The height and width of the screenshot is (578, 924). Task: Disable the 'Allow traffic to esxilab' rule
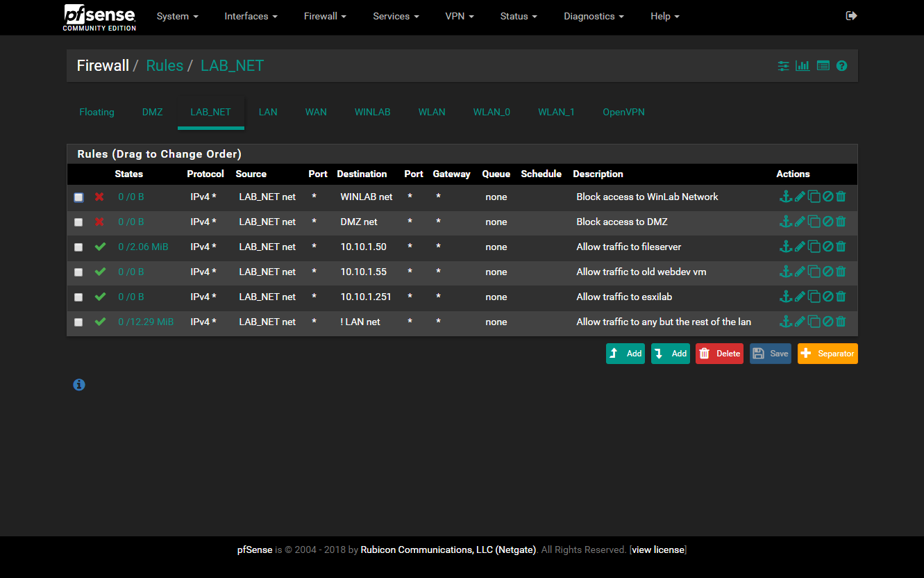click(x=828, y=297)
